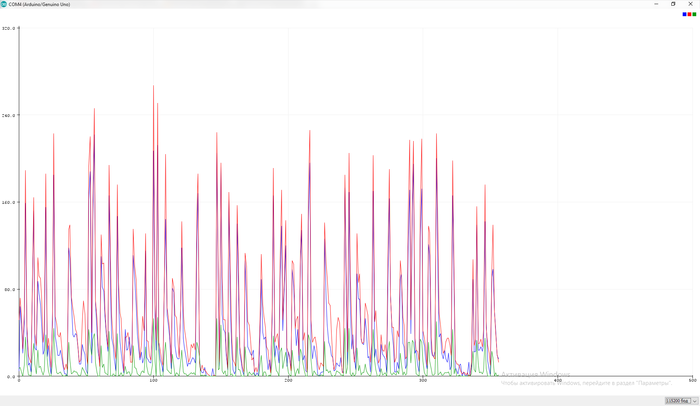Click the tallest red peak in the plot
Viewport: 700px width, 406px height.
[154, 88]
